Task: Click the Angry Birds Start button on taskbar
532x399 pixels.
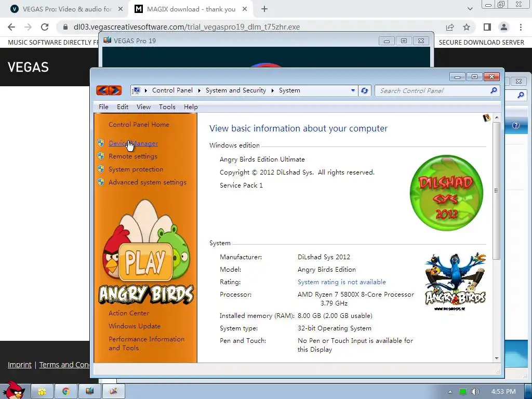Action: coord(14,390)
